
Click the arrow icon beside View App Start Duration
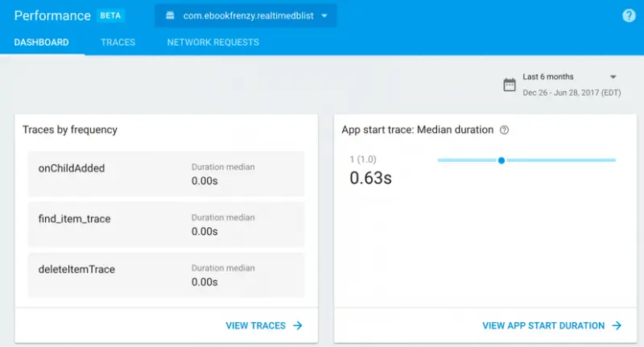pyautogui.click(x=617, y=325)
